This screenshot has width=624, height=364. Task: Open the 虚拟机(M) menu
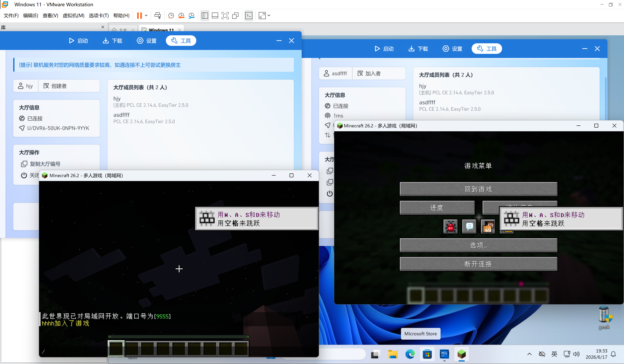pos(74,16)
